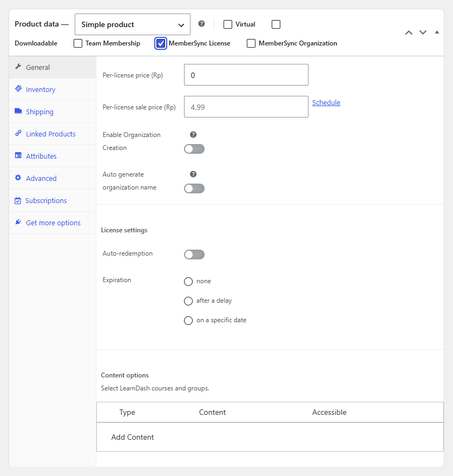Click the Add Content button
Viewport: 453px width, 476px height.
click(x=132, y=437)
